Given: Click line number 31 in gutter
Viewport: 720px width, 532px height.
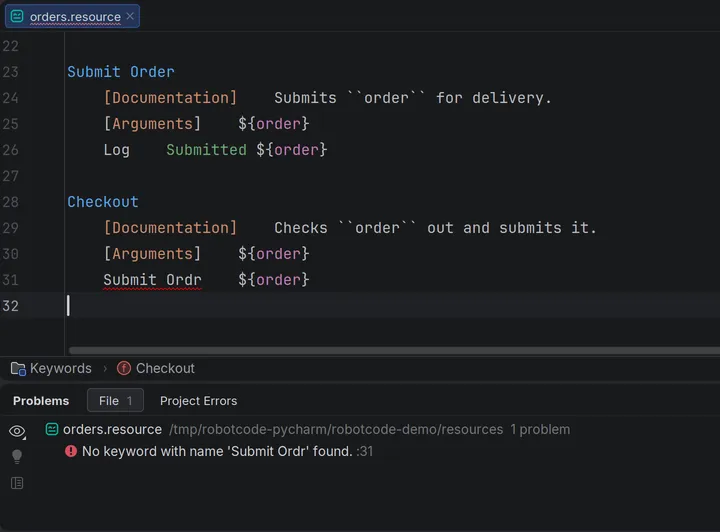Looking at the screenshot, I should point(11,280).
